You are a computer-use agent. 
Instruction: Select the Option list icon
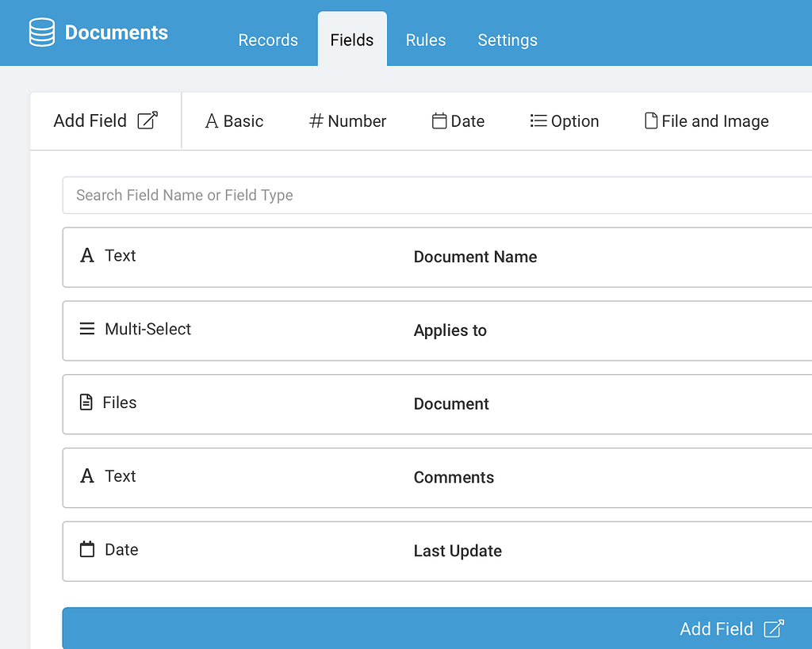[536, 120]
